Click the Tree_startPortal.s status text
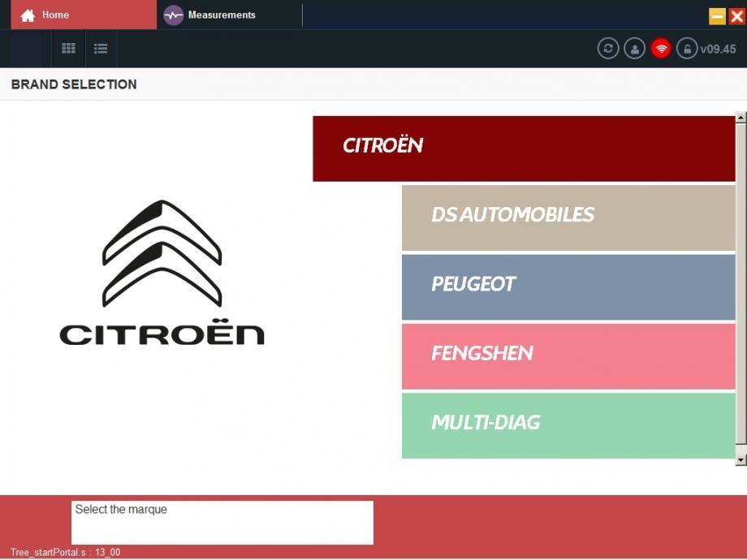 point(65,553)
